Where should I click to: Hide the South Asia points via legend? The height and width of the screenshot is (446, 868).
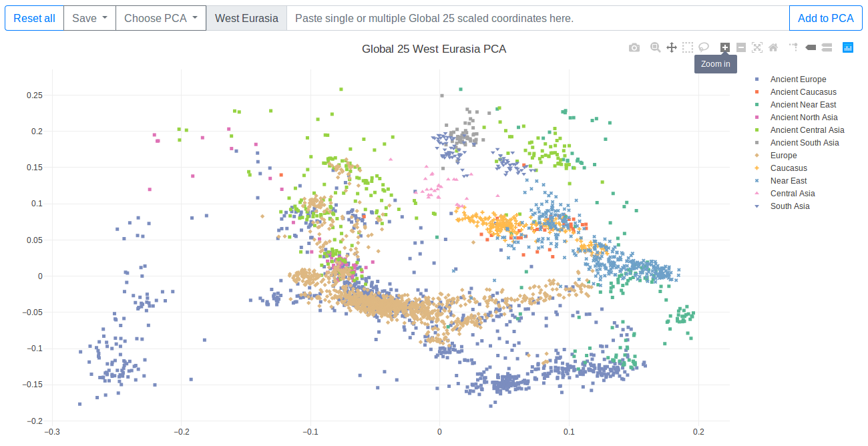coord(790,206)
